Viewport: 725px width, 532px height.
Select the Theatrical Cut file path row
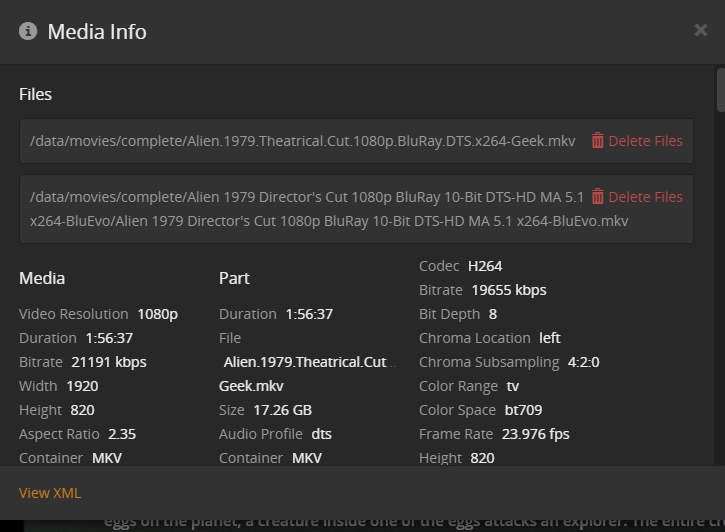pos(302,141)
